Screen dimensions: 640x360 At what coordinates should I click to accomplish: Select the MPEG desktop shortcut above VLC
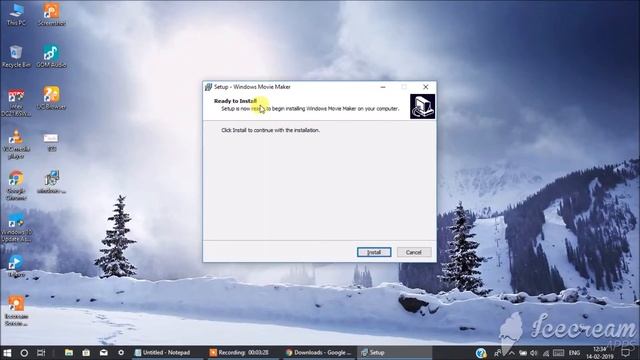(x=16, y=103)
